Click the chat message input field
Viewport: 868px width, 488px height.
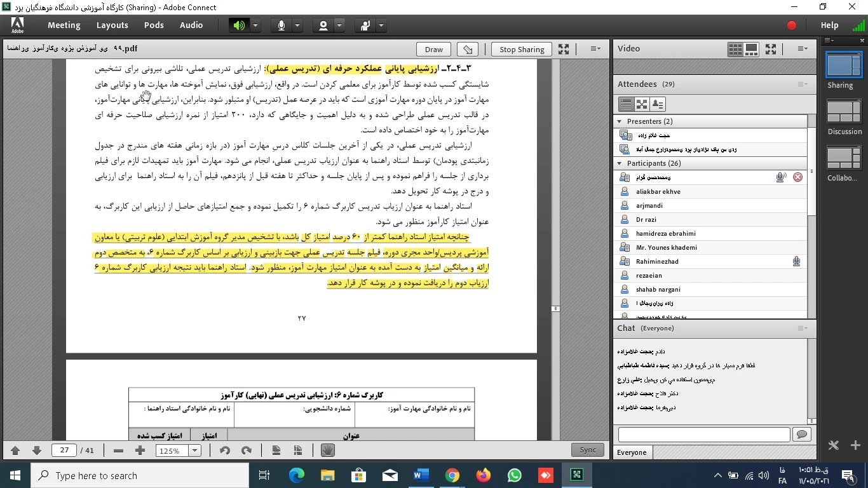pos(703,434)
